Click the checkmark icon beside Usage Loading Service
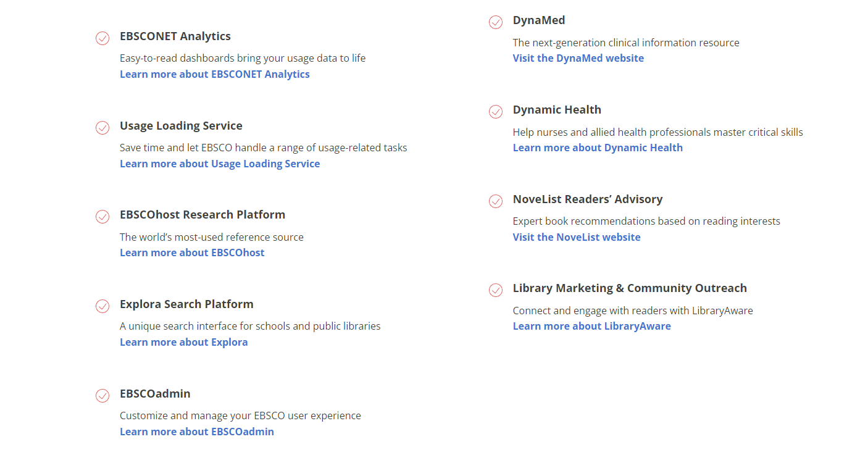 (102, 128)
